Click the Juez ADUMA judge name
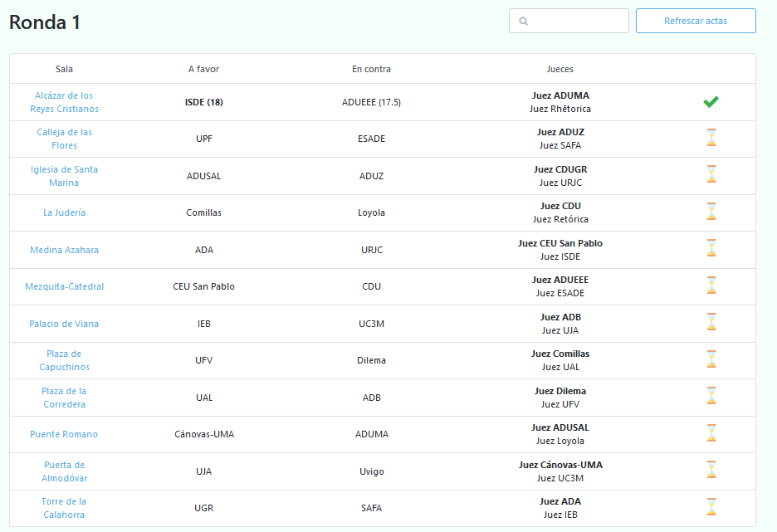The image size is (777, 532). click(560, 95)
